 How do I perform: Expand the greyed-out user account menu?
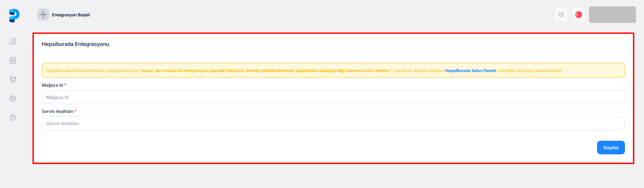tap(612, 15)
